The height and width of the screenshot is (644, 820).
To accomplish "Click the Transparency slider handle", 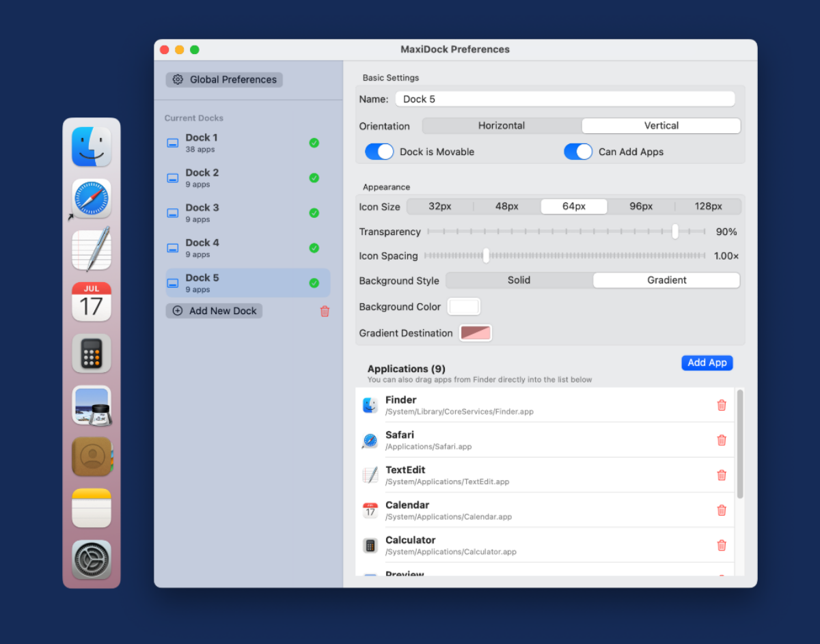I will (675, 232).
